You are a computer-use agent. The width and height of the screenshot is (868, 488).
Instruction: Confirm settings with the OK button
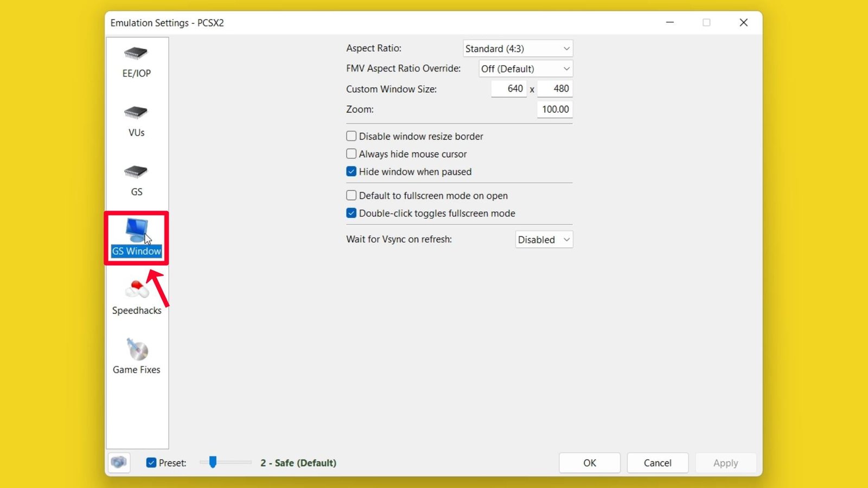(590, 463)
